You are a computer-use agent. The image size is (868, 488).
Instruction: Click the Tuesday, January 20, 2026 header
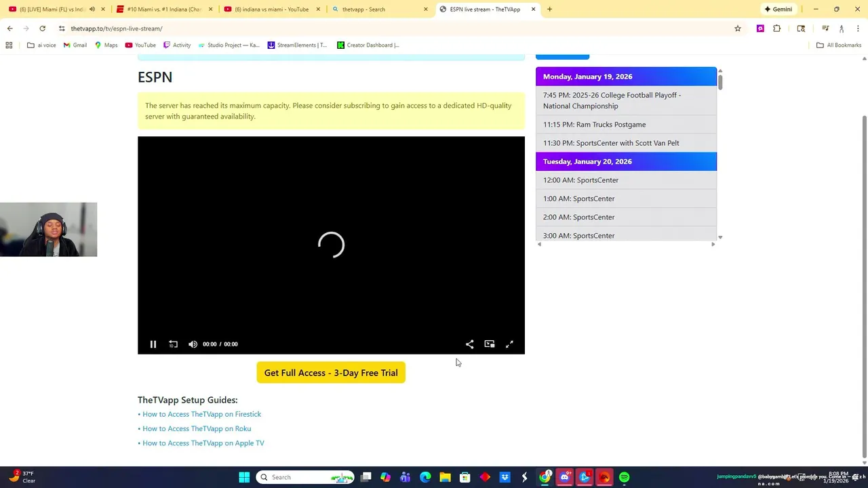coord(626,161)
